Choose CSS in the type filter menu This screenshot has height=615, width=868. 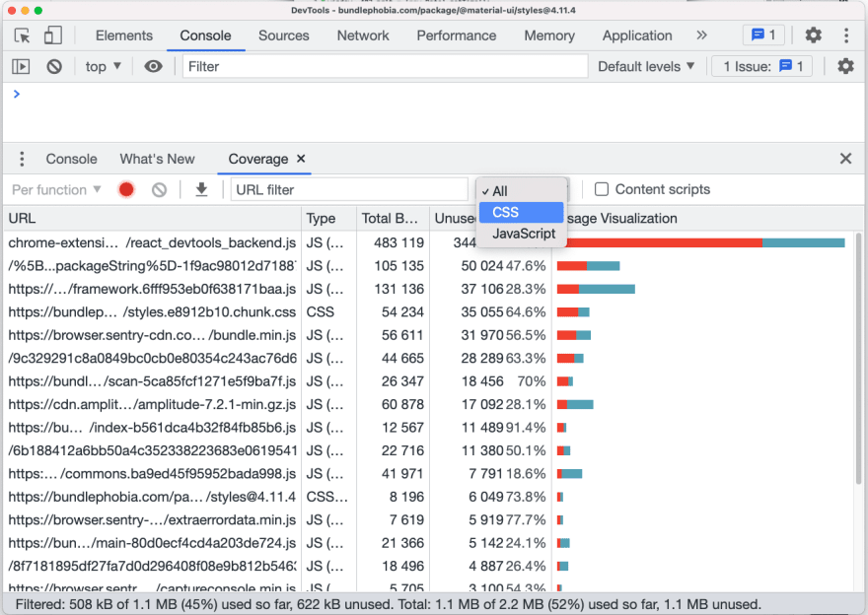(521, 212)
